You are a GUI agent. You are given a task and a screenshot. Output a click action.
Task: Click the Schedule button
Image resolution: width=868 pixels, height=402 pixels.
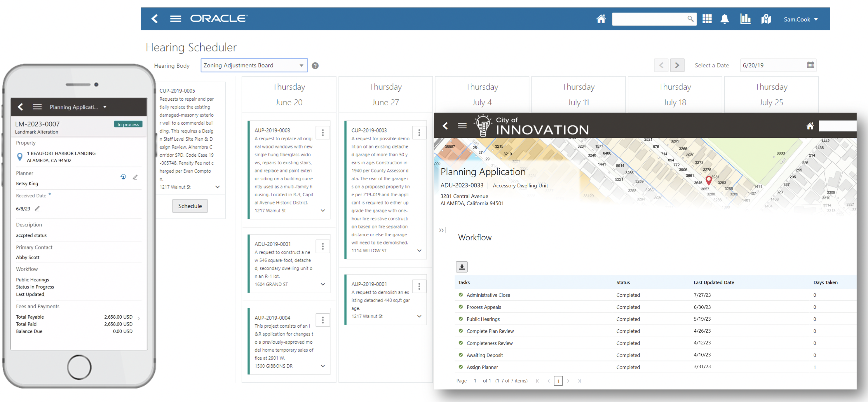190,206
